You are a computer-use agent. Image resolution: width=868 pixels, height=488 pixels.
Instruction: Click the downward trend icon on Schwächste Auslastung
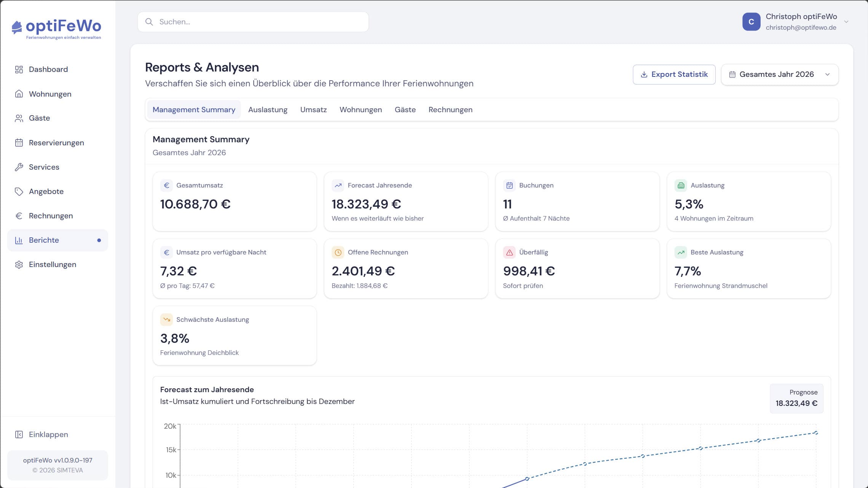coord(166,320)
